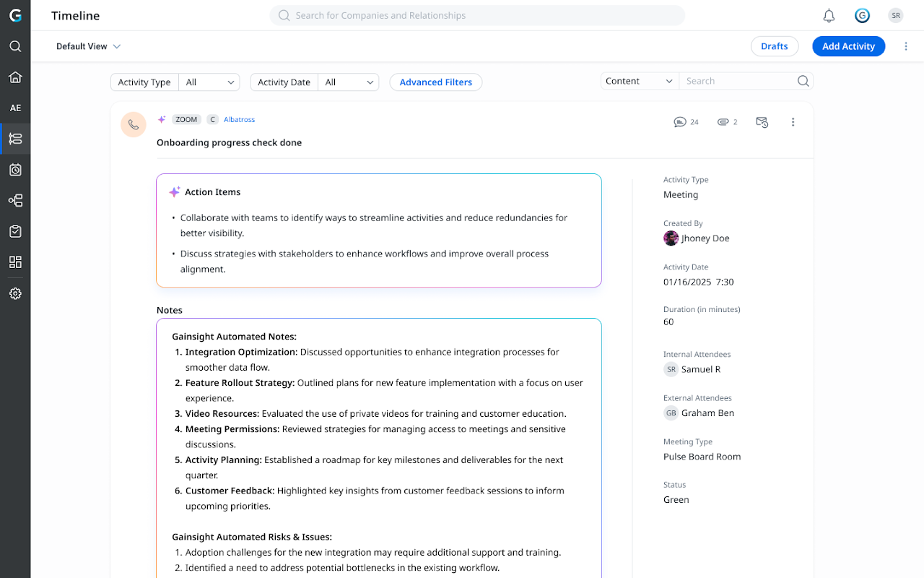Click the action item starting "Collaborate with teams"
This screenshot has height=578, width=924.
[374, 225]
